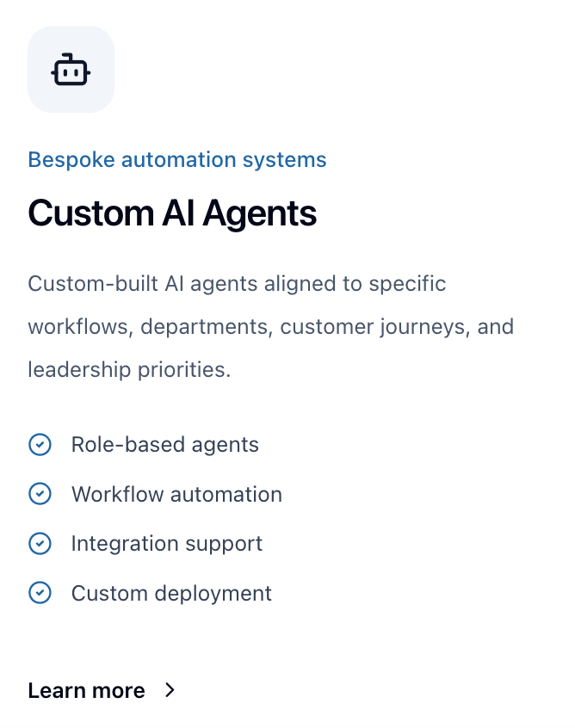Click the check icon beside Custom deployment
575x728 pixels.
point(40,593)
